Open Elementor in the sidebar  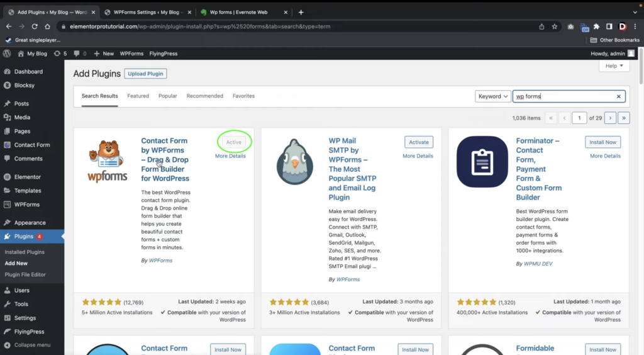28,177
